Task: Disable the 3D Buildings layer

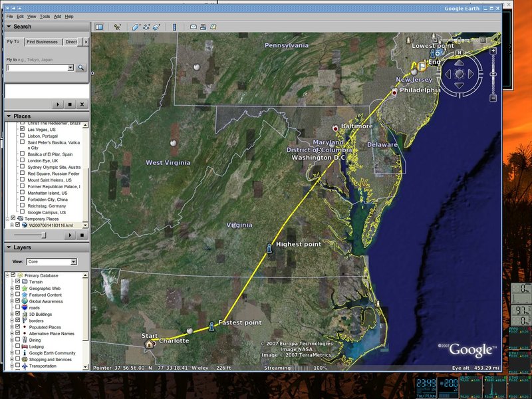Action: (18, 313)
